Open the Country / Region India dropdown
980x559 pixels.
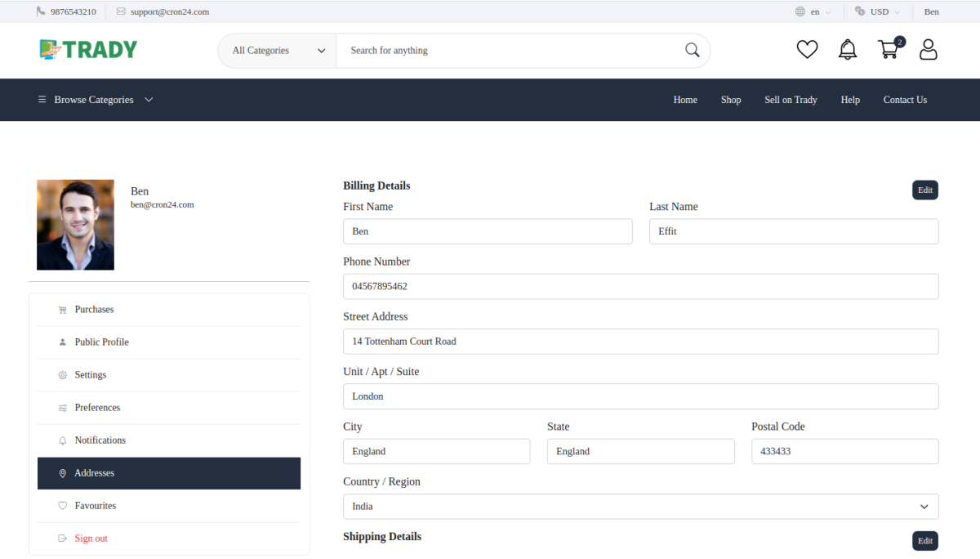(x=640, y=507)
